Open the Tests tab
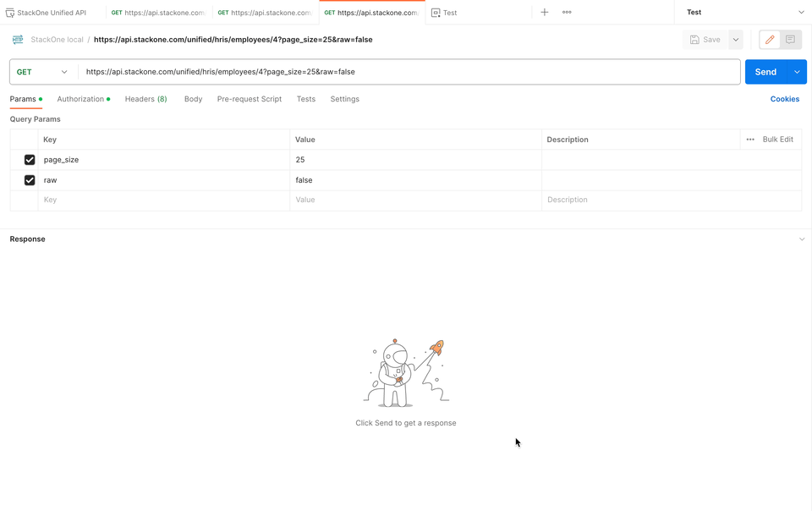The width and height of the screenshot is (812, 511). 305,99
